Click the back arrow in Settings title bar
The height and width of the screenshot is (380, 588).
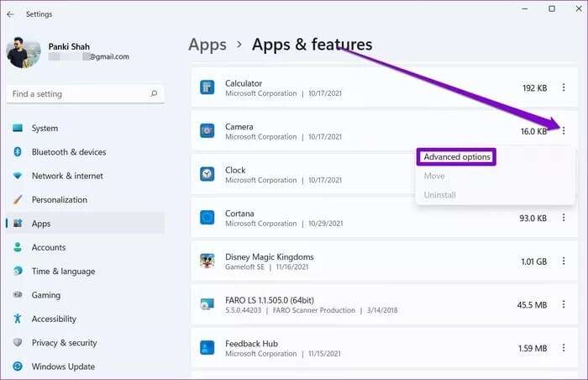[x=10, y=14]
